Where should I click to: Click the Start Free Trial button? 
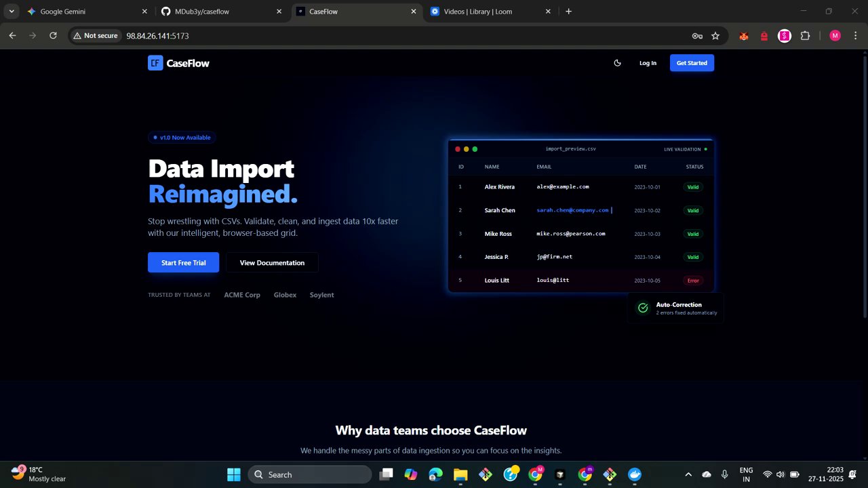coord(183,262)
